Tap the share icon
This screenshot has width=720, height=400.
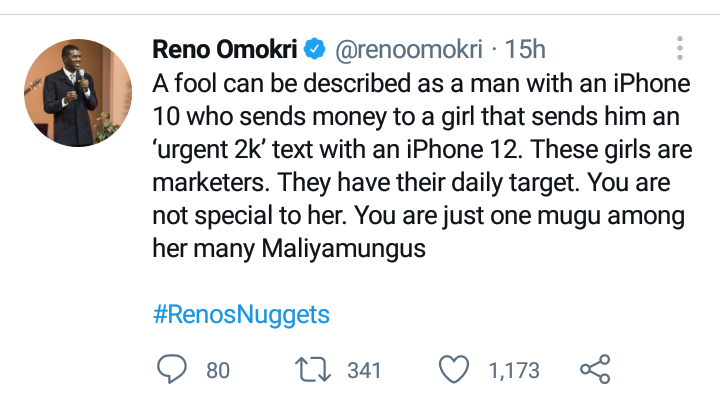tap(594, 369)
